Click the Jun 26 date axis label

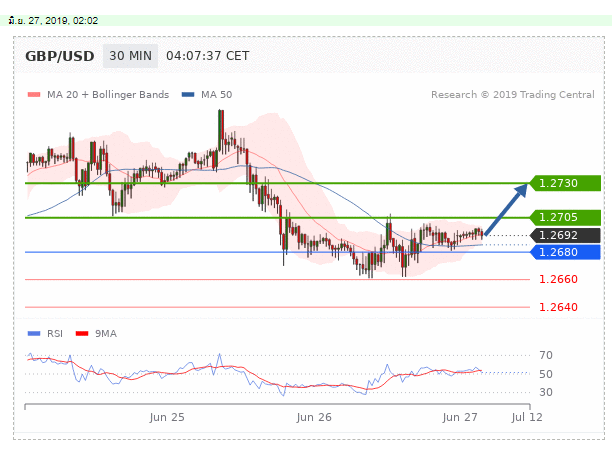click(x=314, y=417)
